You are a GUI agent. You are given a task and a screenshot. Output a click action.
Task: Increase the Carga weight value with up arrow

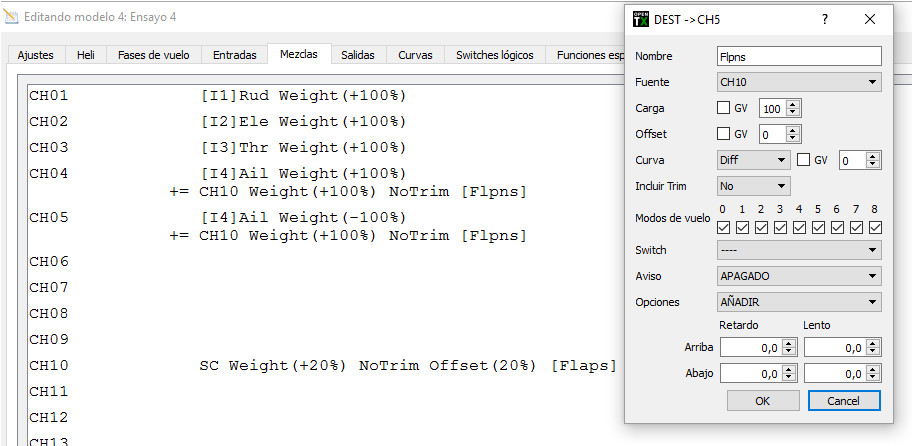794,104
